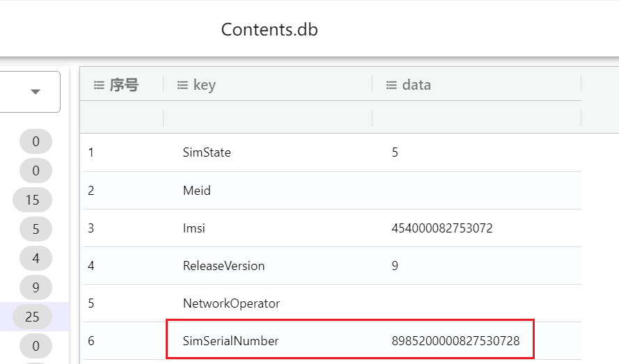619x364 pixels.
Task: Select the highlighted sidebar badge showing 25
Action: coord(32,317)
